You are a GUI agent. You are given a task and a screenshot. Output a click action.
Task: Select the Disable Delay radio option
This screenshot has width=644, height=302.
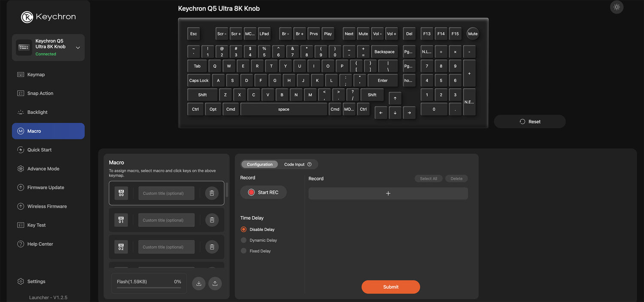pyautogui.click(x=244, y=230)
